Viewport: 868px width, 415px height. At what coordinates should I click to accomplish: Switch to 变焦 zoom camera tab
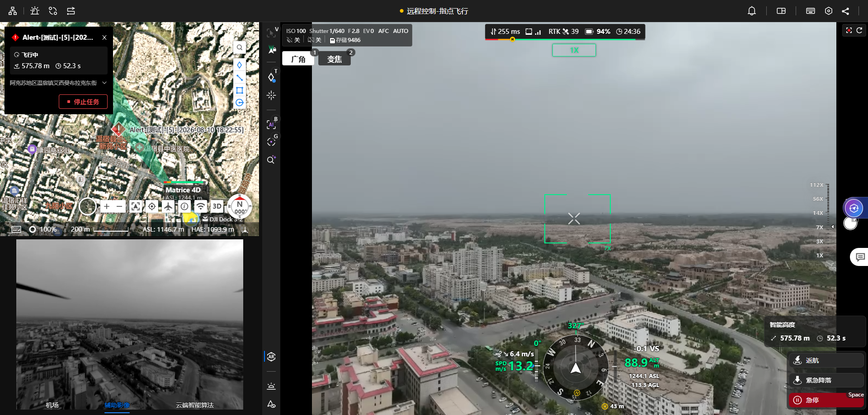point(335,59)
